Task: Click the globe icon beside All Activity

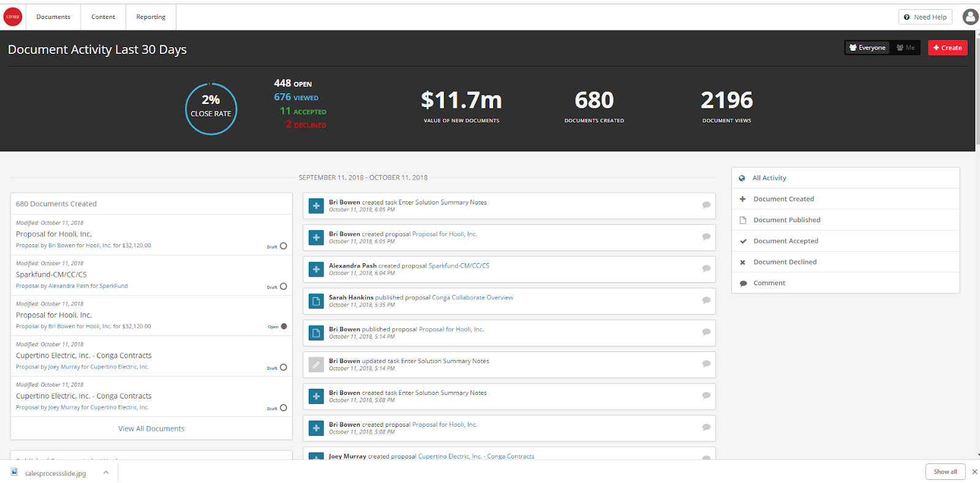Action: coord(742,178)
